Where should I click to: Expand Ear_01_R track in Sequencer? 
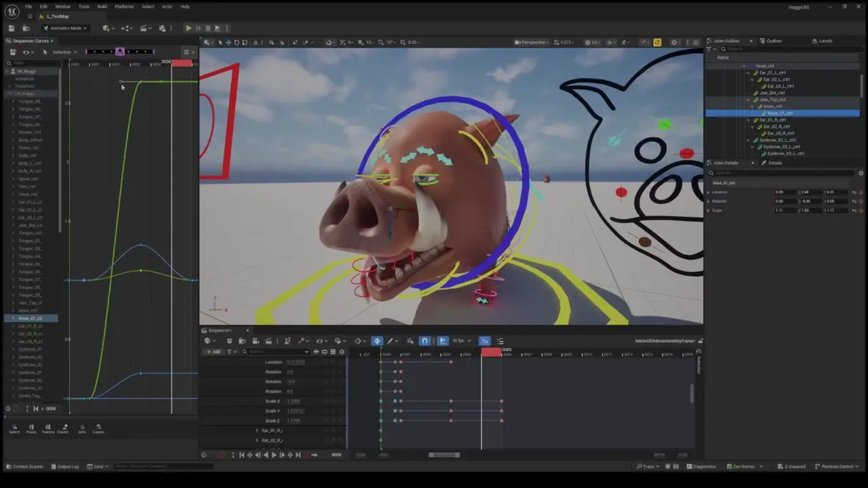pyautogui.click(x=257, y=430)
